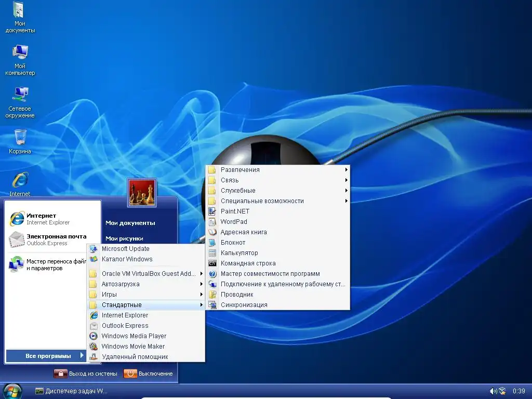
Task: Select Командная строка menu entry
Action: [x=278, y=263]
